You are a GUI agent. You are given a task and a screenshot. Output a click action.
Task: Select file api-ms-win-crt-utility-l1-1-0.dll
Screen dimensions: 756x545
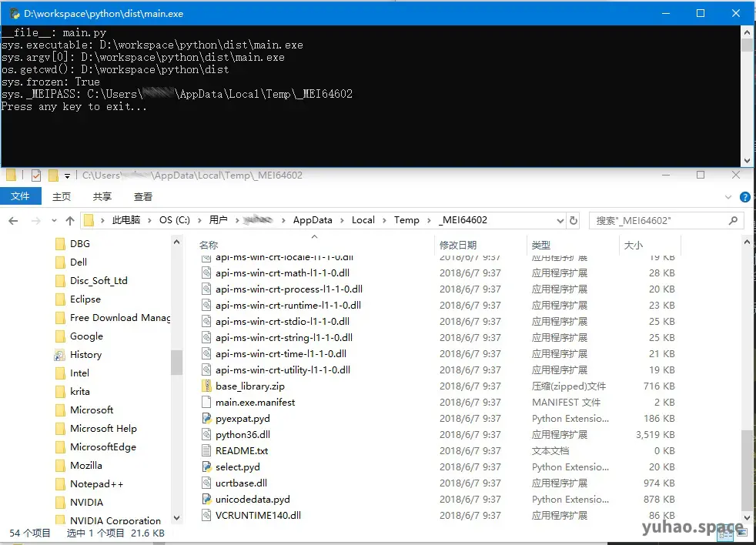pos(283,370)
